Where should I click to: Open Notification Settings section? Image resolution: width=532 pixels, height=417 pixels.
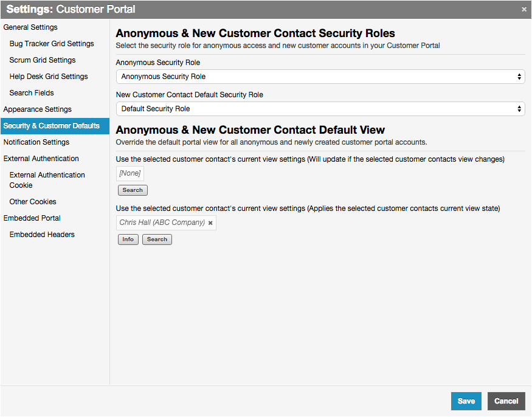(36, 142)
